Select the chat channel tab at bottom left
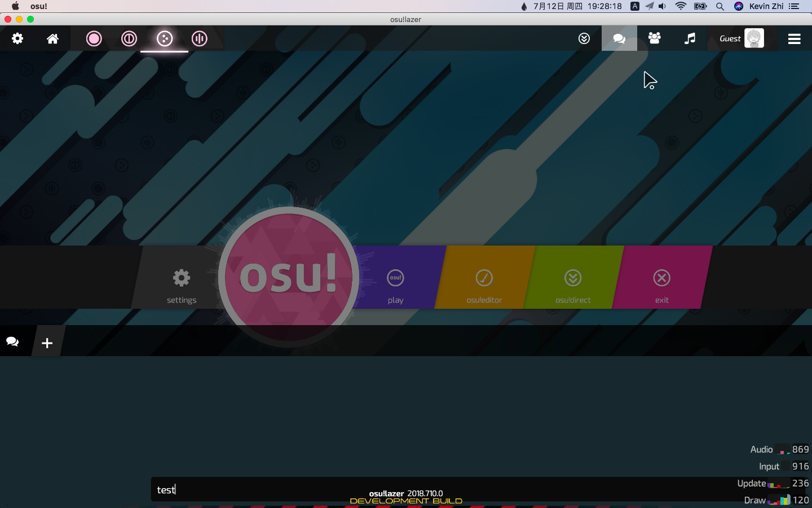Viewport: 812px width, 508px height. point(11,341)
